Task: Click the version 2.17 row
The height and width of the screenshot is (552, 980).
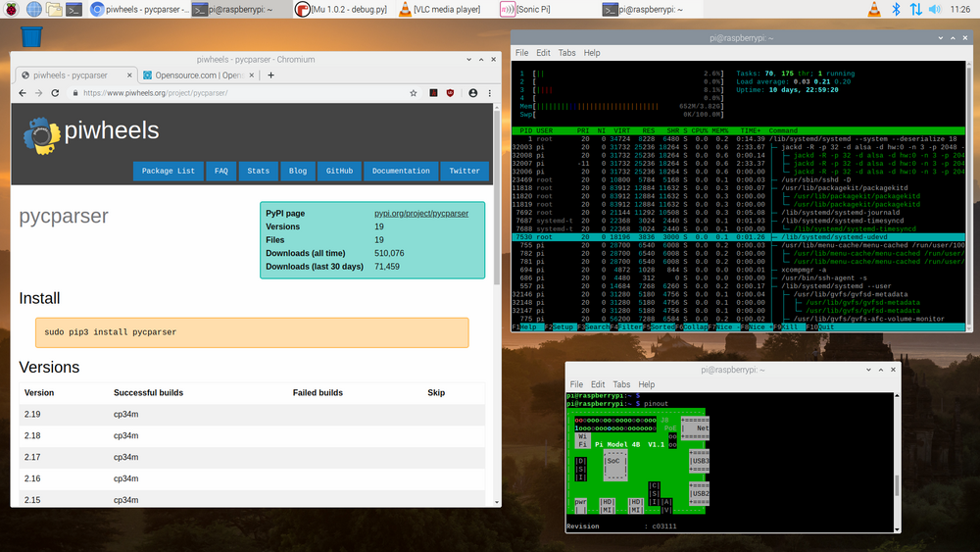Action: coord(252,457)
